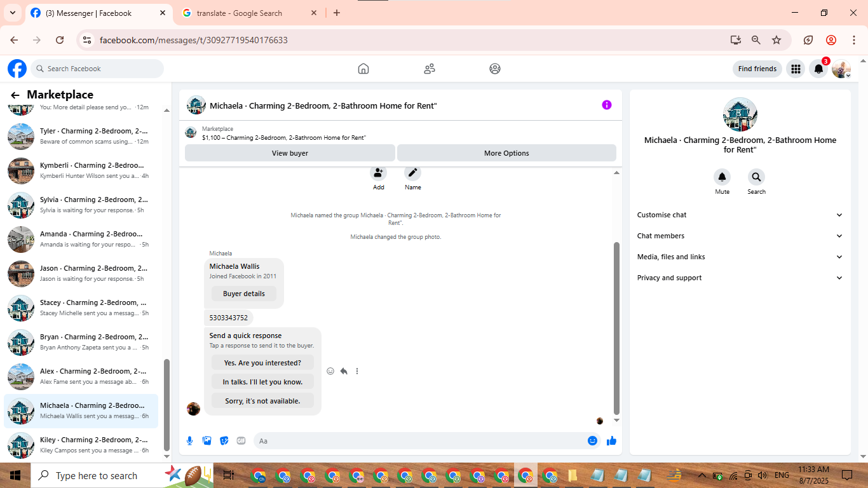The height and width of the screenshot is (488, 868).
Task: React to message with emoji icon
Action: pos(330,371)
